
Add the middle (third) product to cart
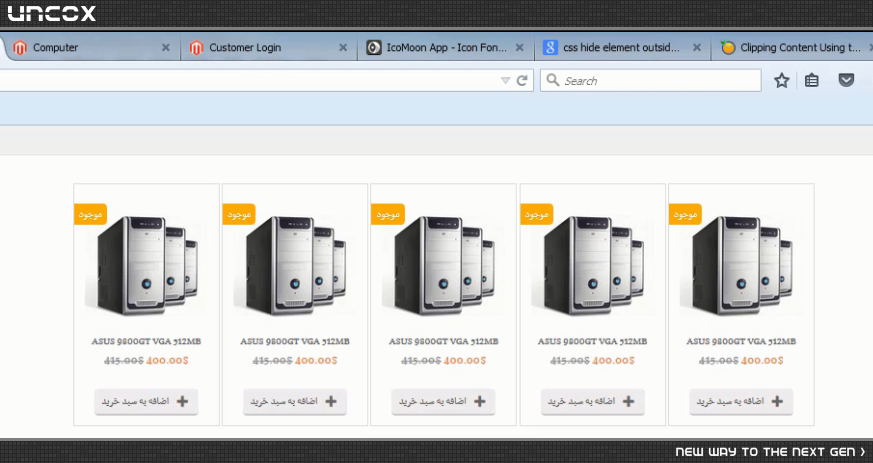pyautogui.click(x=443, y=401)
